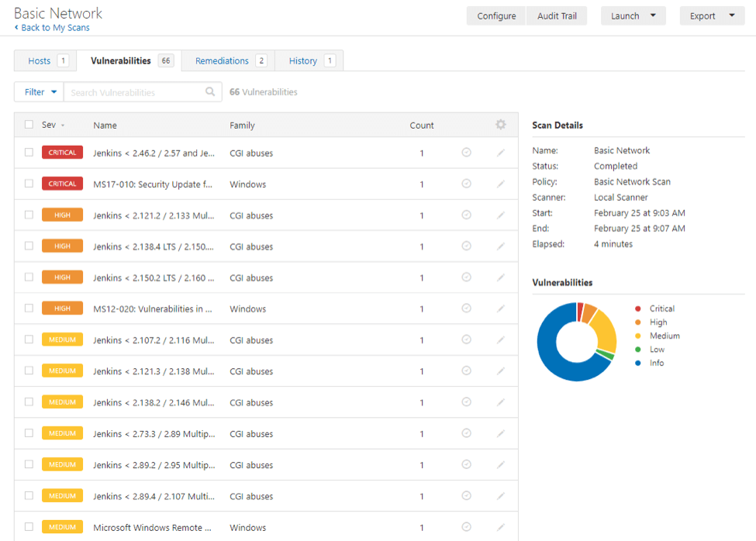Viewport: 756px width, 541px height.
Task: Click the search magnifier in the search field
Action: point(209,91)
